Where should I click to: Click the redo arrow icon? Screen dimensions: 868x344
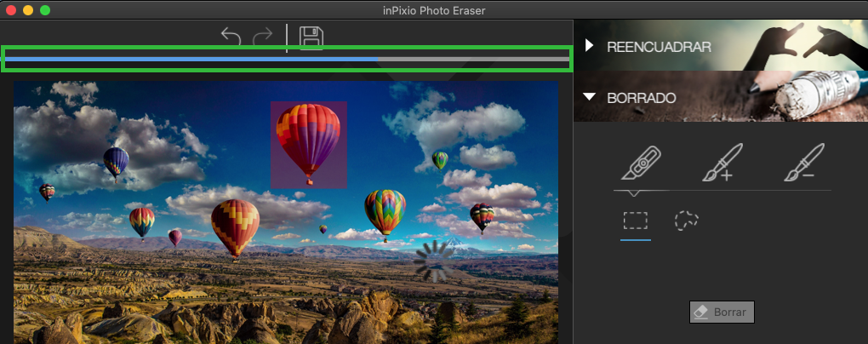(x=262, y=37)
